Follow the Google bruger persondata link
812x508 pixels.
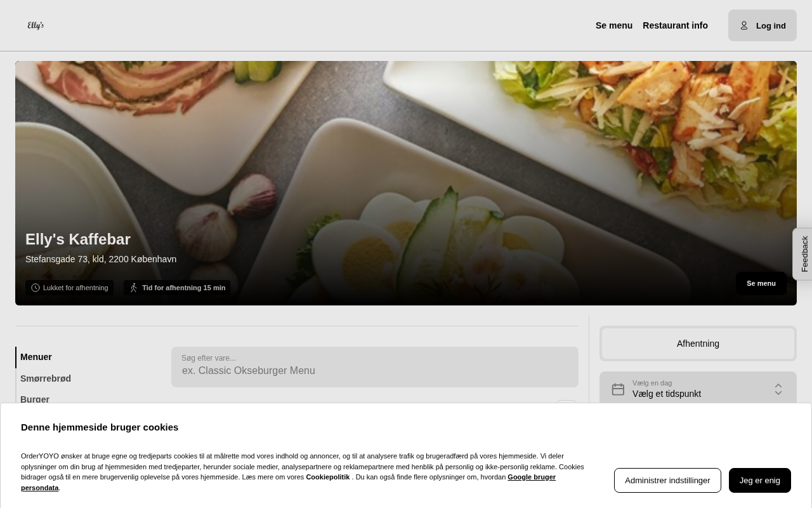click(x=289, y=482)
